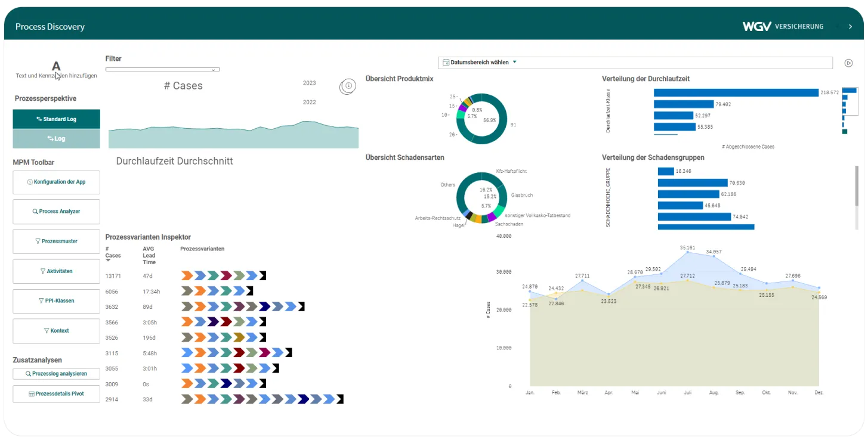
Task: Open the Aktivitäten filter
Action: (x=57, y=271)
